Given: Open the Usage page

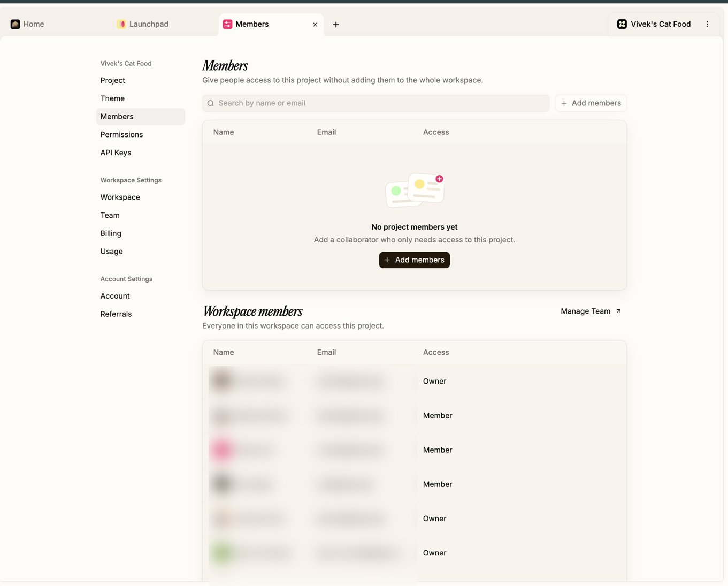Looking at the screenshot, I should click(x=141, y=252).
